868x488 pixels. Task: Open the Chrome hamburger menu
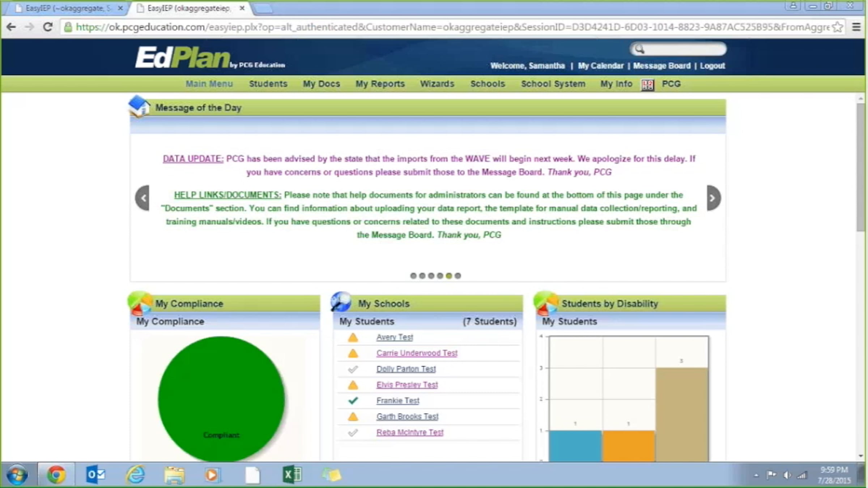[856, 27]
